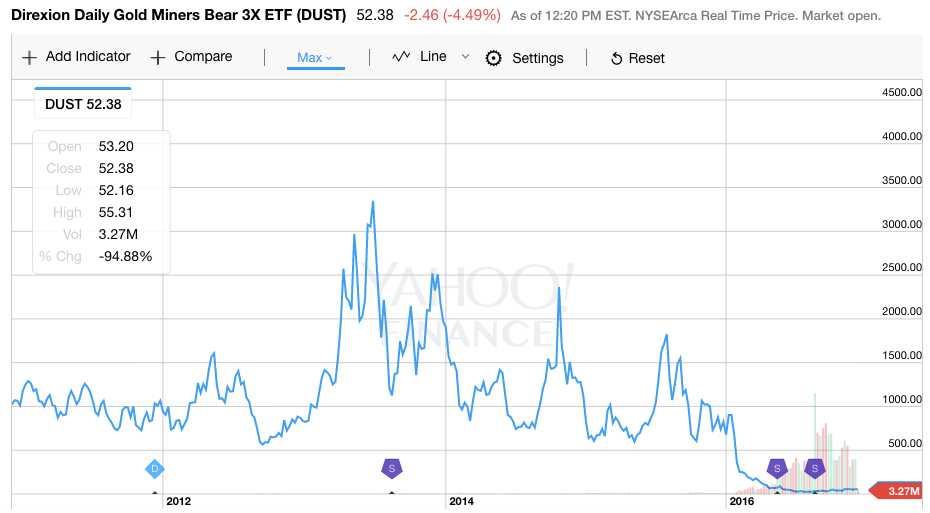Click the Vol value 3.27M in tooltip
930x513 pixels.
click(118, 234)
